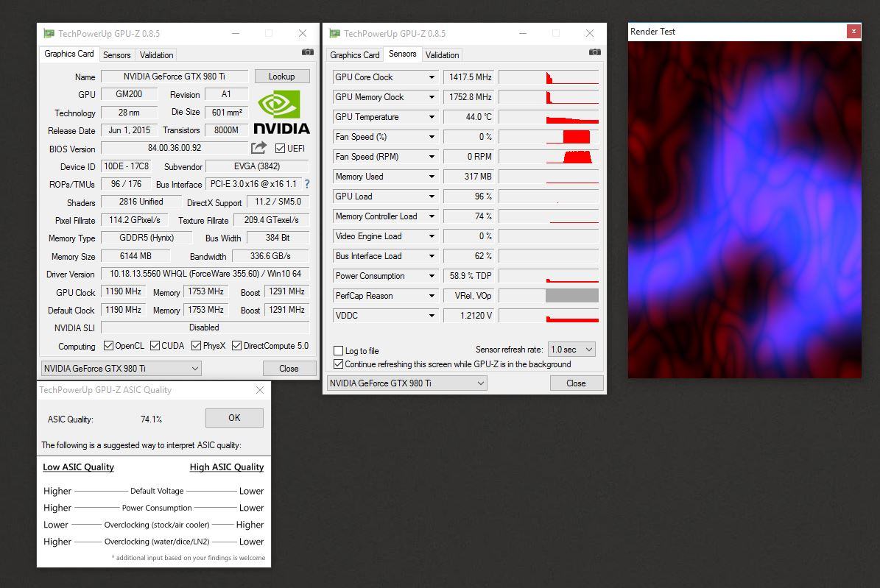Switch to Validation tab in left GPU-Z window
This screenshot has width=880, height=588.
pos(156,55)
